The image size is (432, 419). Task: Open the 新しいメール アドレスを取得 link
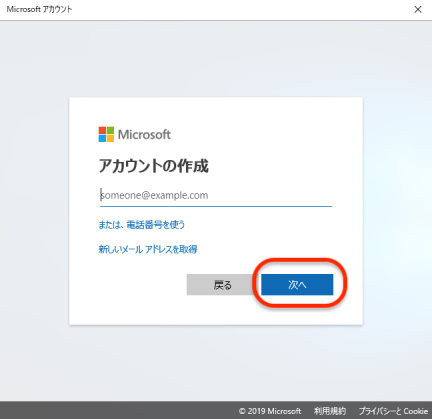(148, 249)
